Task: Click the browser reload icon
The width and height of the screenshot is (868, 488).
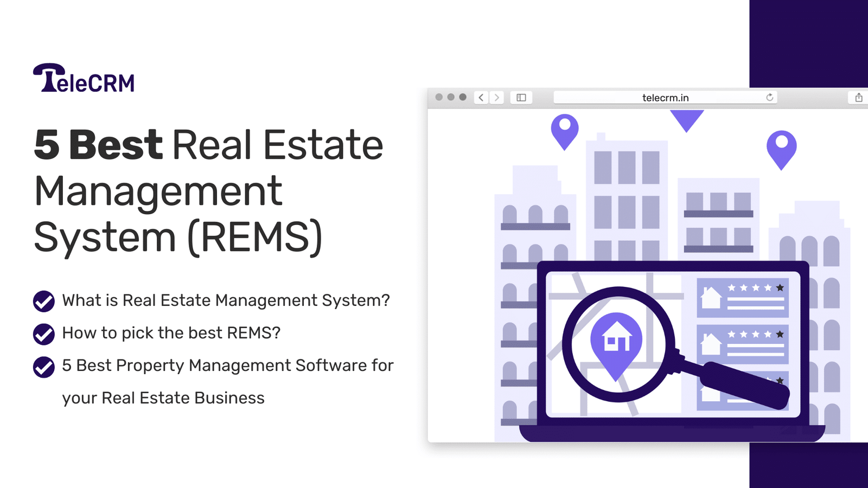Action: pos(770,98)
